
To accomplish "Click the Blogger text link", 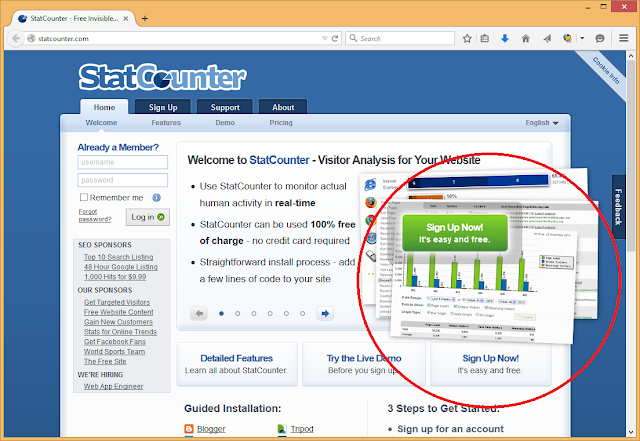I will point(211,429).
